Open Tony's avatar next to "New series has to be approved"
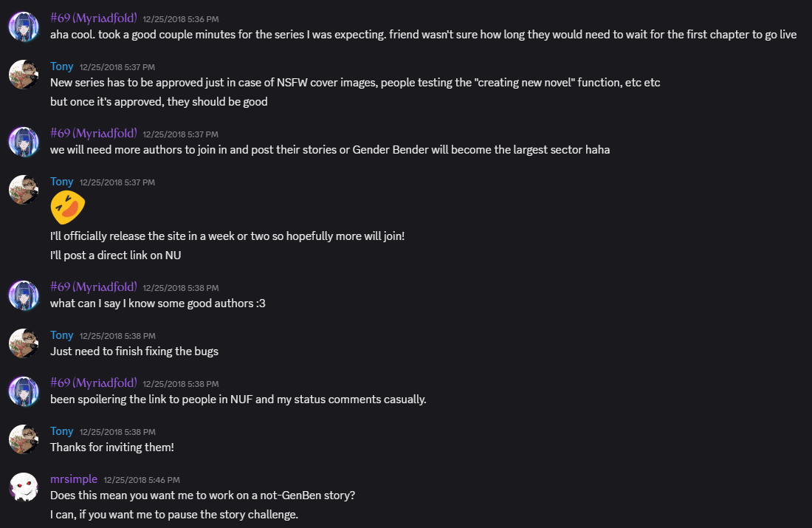The image size is (812, 528). click(x=24, y=75)
